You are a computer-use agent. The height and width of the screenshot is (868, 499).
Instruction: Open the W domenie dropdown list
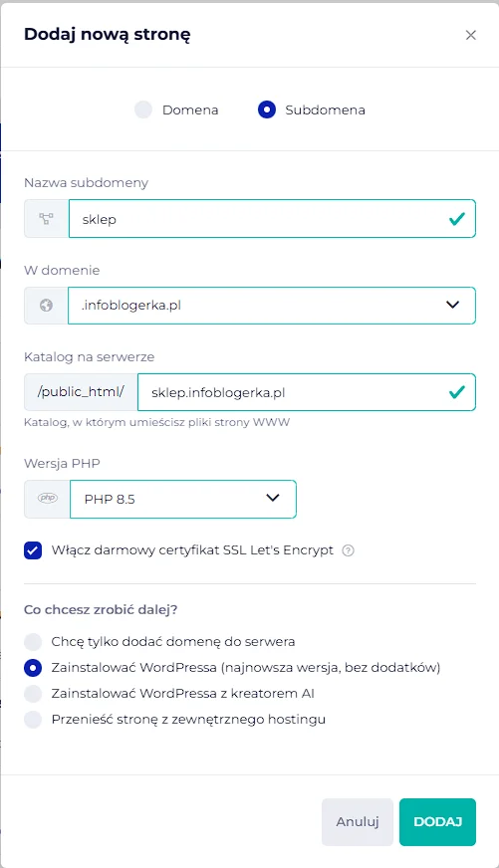click(x=271, y=305)
